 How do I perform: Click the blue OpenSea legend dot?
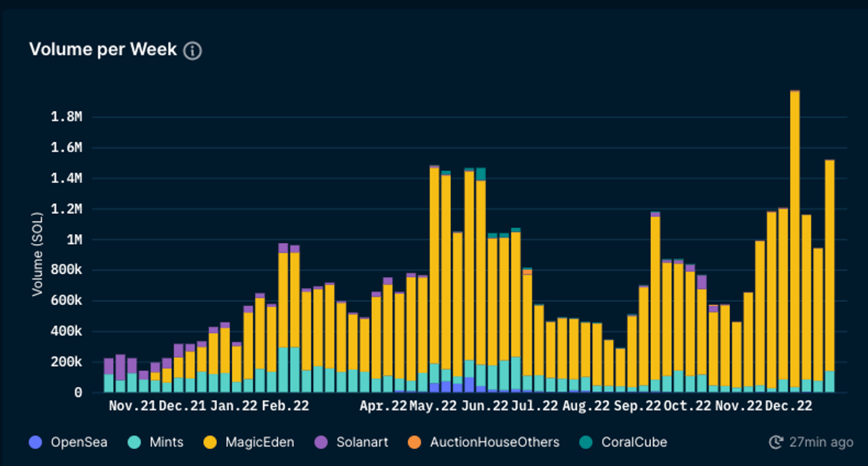tap(36, 442)
